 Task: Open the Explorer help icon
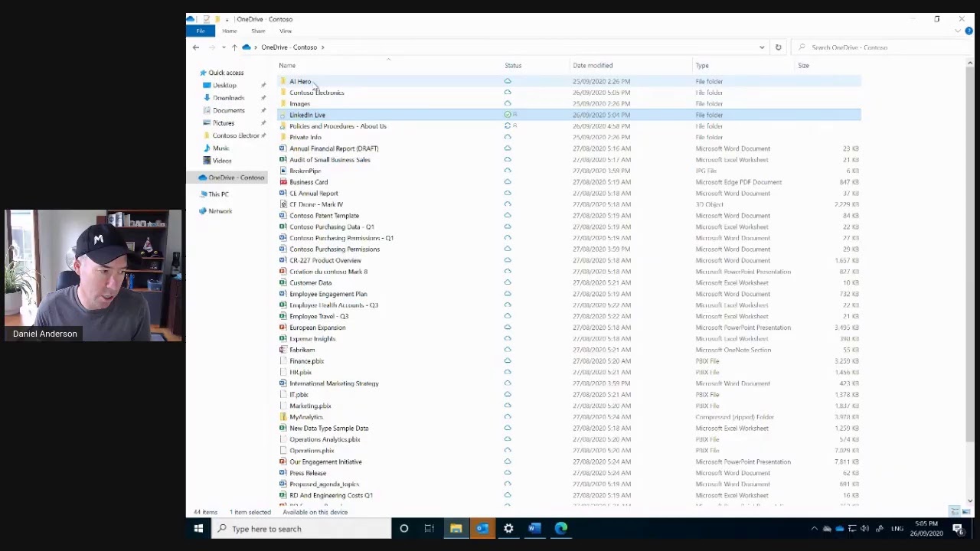click(969, 31)
